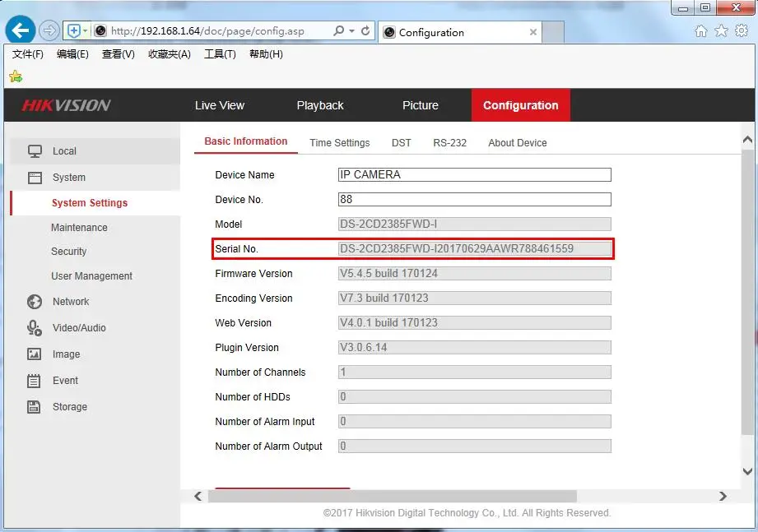Select System Settings in sidebar
The image size is (758, 532).
[x=90, y=203]
